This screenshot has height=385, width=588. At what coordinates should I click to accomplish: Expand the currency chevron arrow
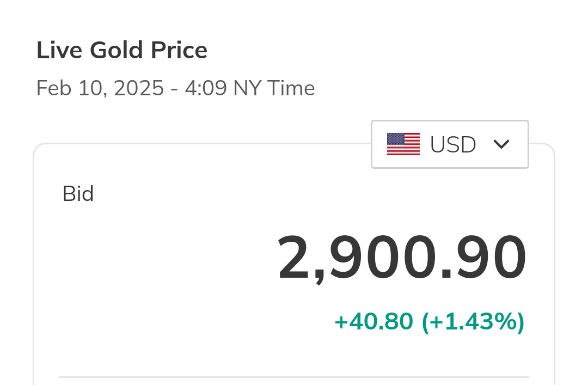tap(501, 144)
